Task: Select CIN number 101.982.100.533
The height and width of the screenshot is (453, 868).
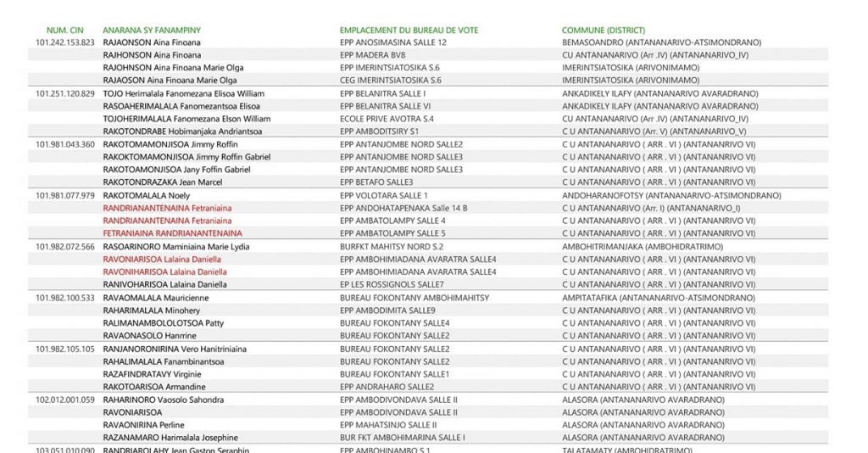Action: coord(65,298)
